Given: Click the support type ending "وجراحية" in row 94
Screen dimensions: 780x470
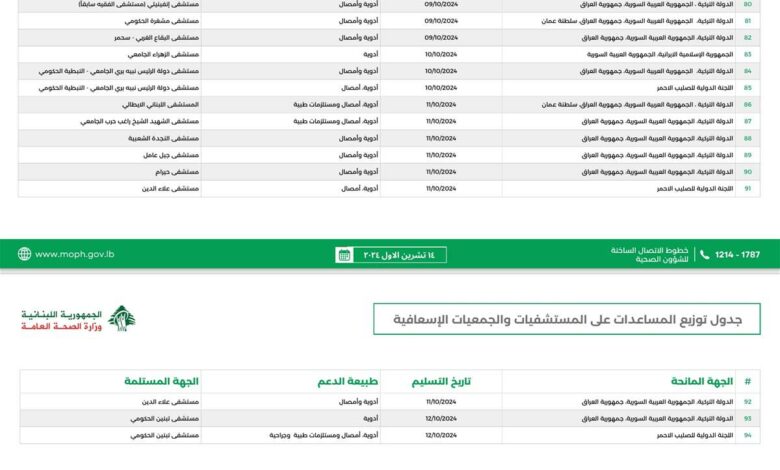Looking at the screenshot, I should coord(324,435).
